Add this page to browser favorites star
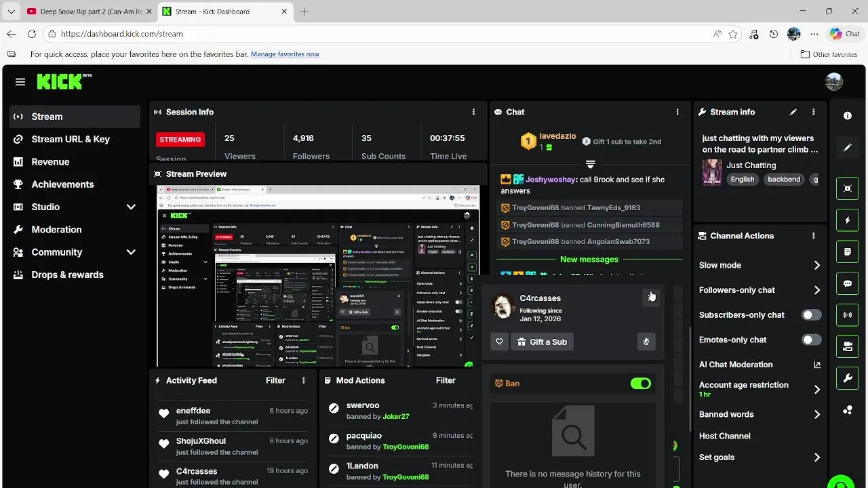The width and height of the screenshot is (868, 488). click(733, 34)
